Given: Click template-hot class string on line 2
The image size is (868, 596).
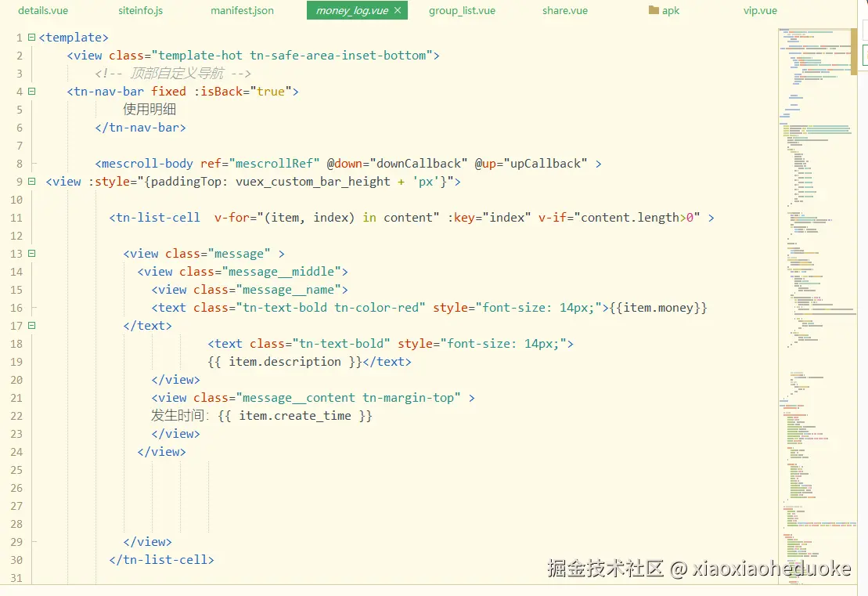Looking at the screenshot, I should coord(200,56).
